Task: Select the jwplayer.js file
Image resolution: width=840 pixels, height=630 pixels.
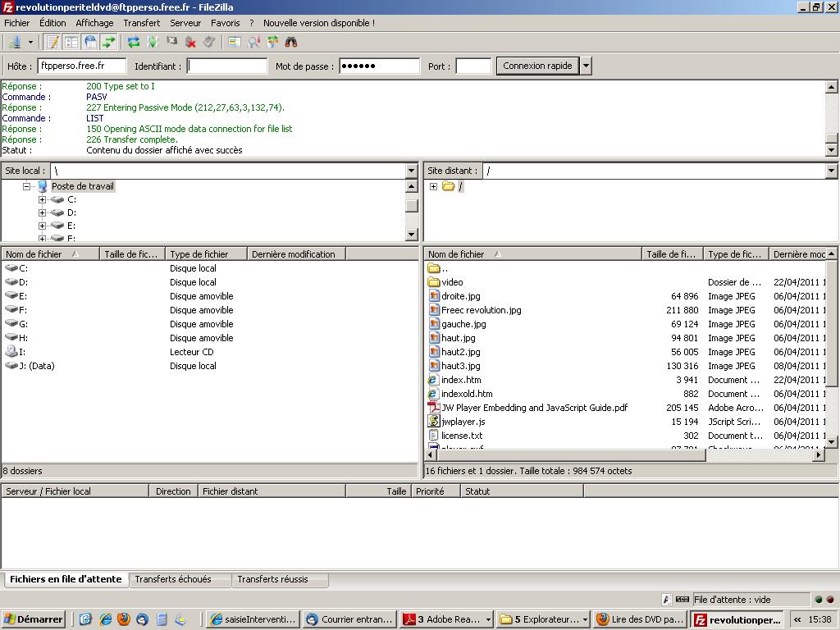Action: (463, 422)
